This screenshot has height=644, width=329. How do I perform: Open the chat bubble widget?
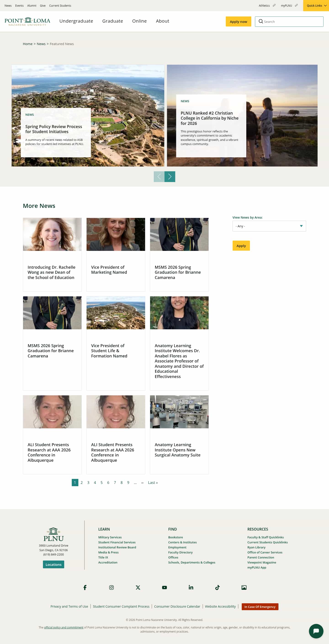tap(316, 631)
